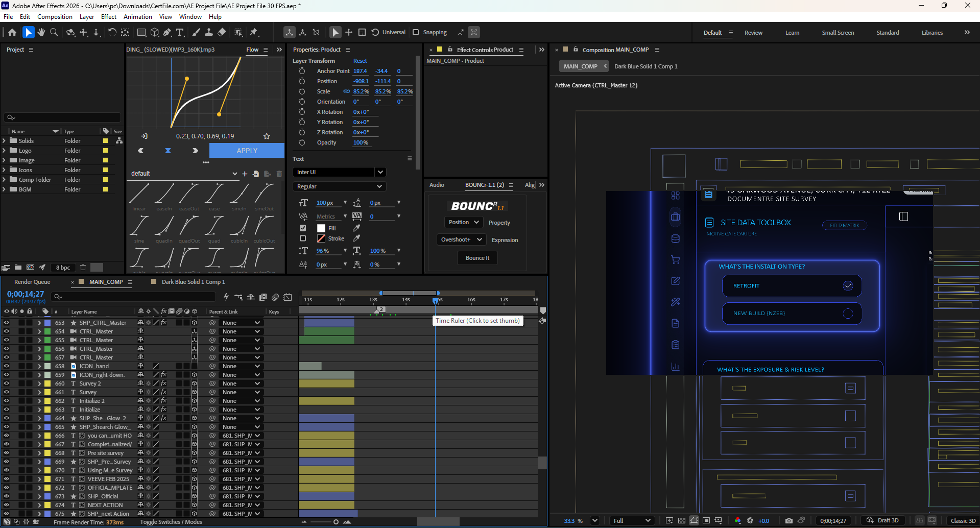
Task: Open composition flowchart icon in Project panel
Action: coord(119,140)
